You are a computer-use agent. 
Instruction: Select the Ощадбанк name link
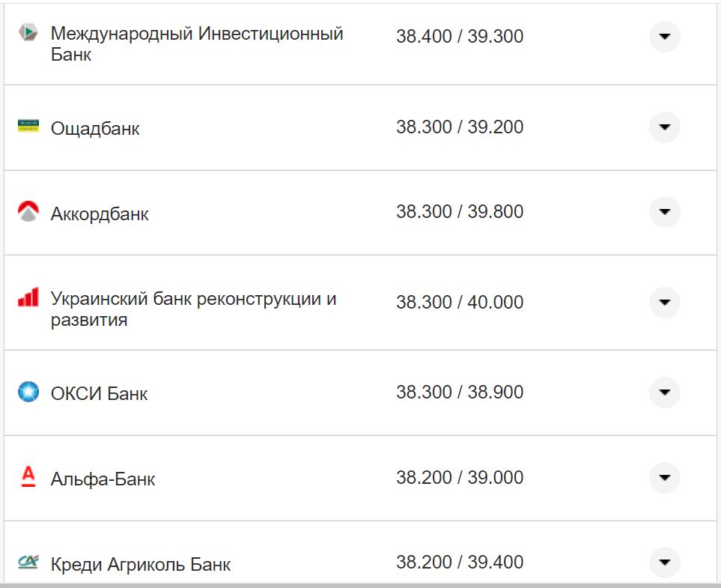point(94,127)
